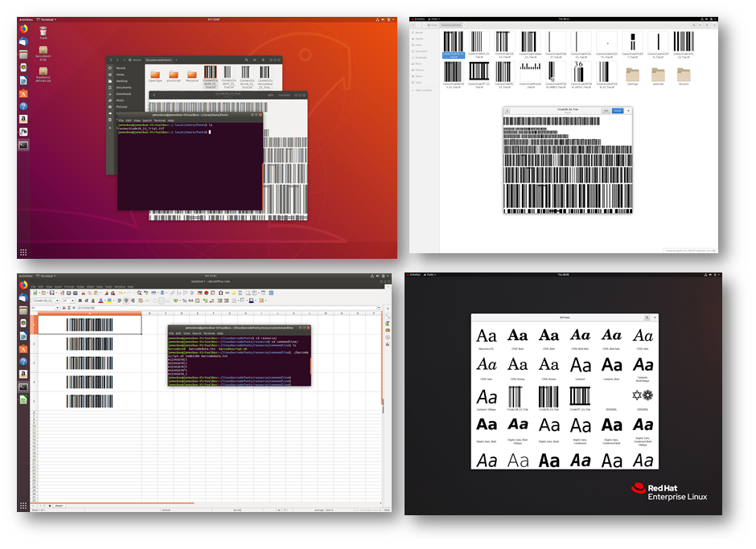Expand the Calc formula bar with its end arrow
The image size is (756, 549).
pyautogui.click(x=379, y=308)
